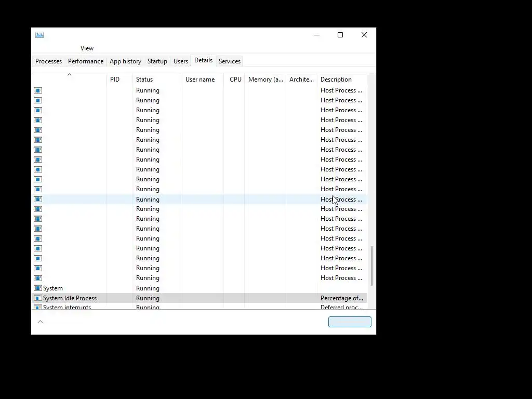Sort by the CPU column header
The image size is (532, 399).
pyautogui.click(x=234, y=79)
